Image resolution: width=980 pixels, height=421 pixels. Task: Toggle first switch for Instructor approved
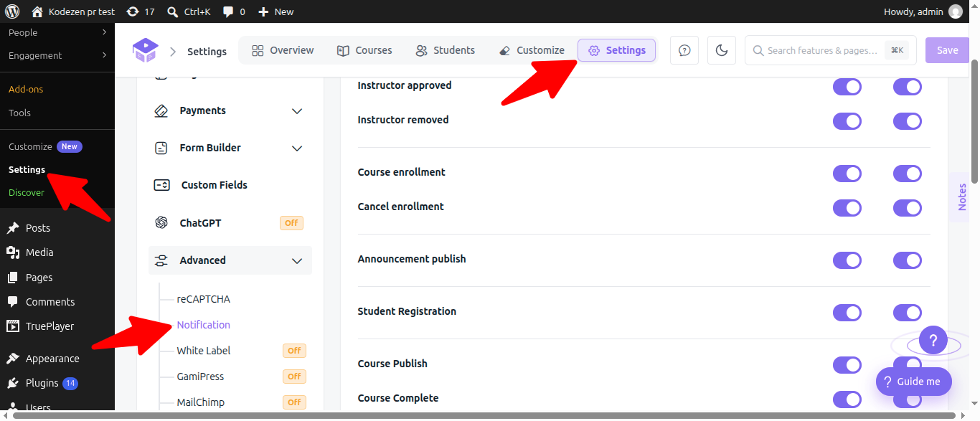(x=847, y=87)
